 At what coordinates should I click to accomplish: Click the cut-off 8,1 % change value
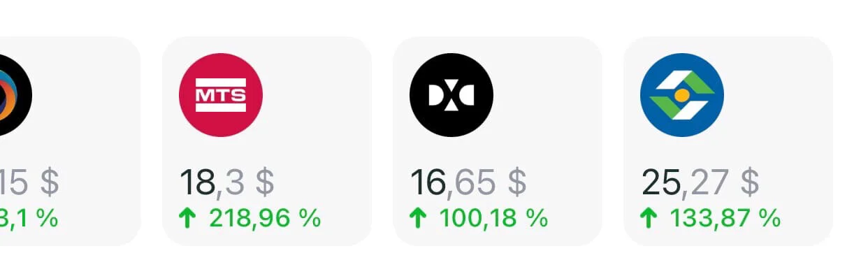tap(29, 219)
